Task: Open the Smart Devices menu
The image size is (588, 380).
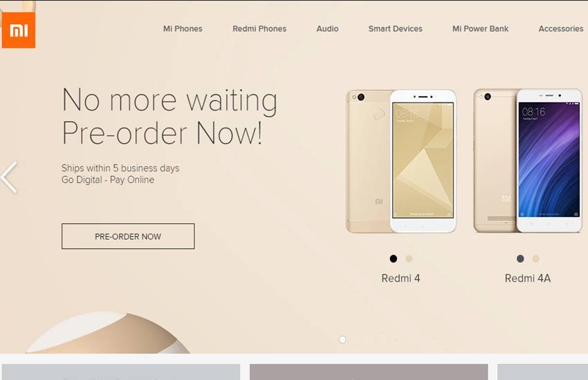Action: (x=395, y=29)
